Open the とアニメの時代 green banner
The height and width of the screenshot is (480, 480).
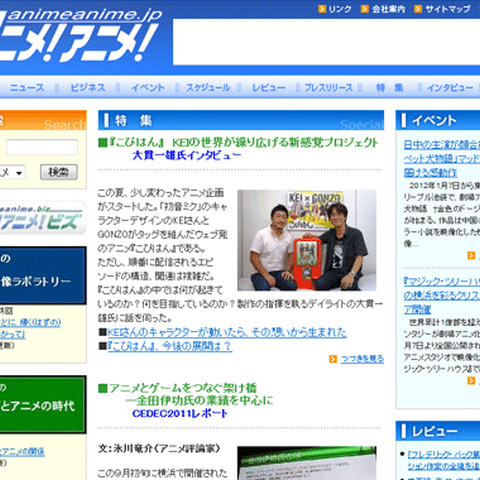43,404
